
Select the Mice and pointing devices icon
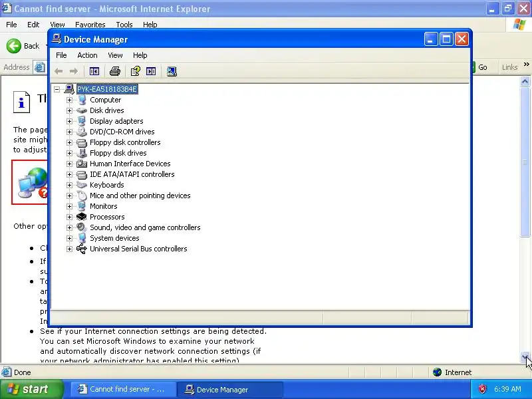(82, 196)
